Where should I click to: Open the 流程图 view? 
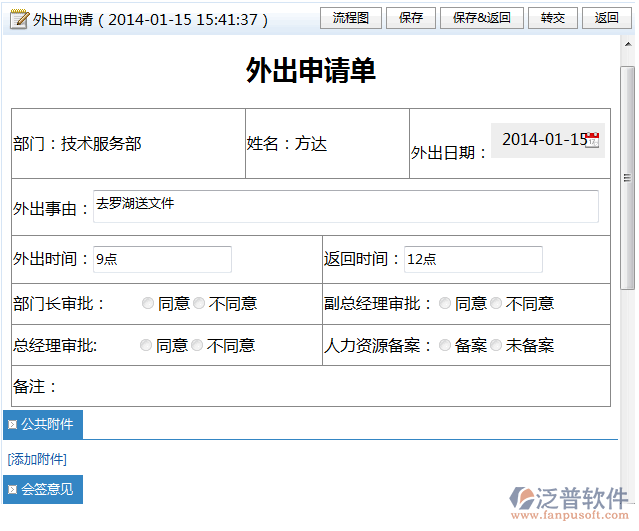pos(350,18)
